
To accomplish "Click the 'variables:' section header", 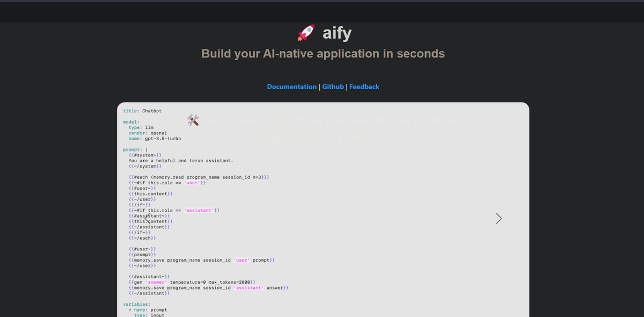I will click(134, 304).
